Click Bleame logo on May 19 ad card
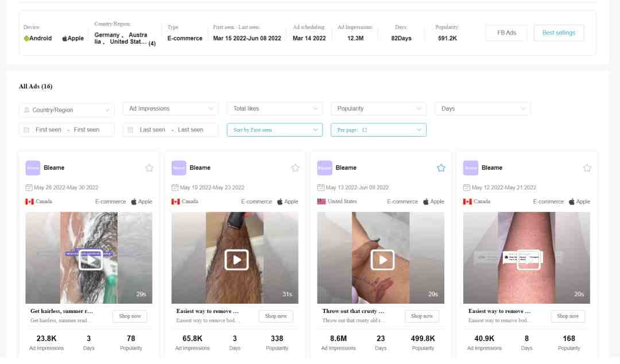Screen dimensions: 620x364 (x=179, y=168)
